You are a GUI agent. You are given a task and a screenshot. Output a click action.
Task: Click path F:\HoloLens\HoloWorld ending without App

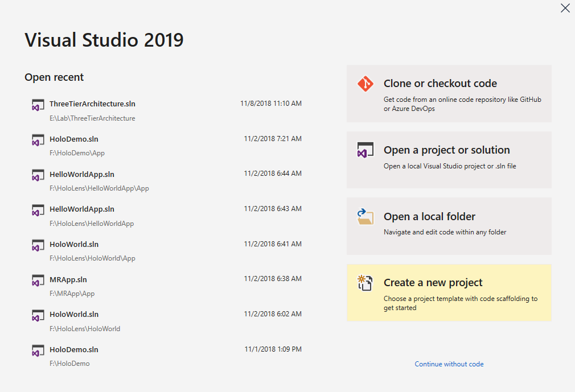85,329
